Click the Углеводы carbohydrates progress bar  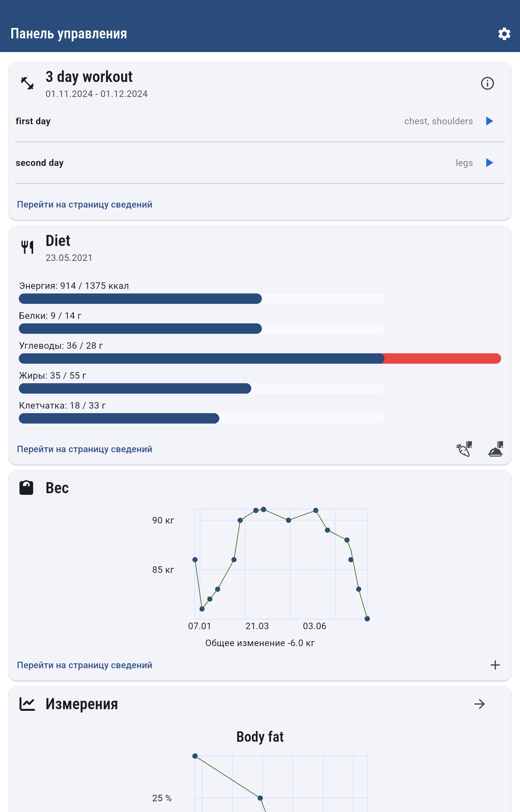(259, 359)
